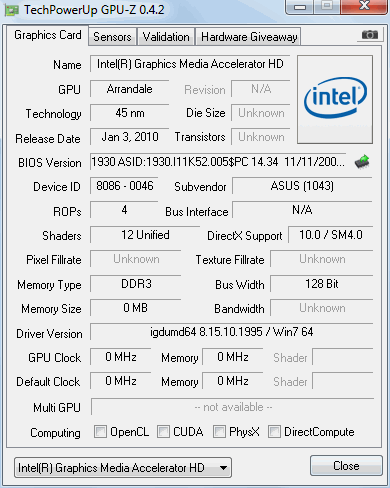The width and height of the screenshot is (390, 488).
Task: Select the Graphics Card tab
Action: point(48,35)
